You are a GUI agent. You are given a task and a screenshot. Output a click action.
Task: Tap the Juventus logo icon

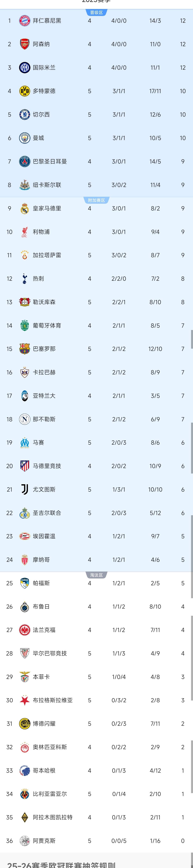(x=24, y=490)
